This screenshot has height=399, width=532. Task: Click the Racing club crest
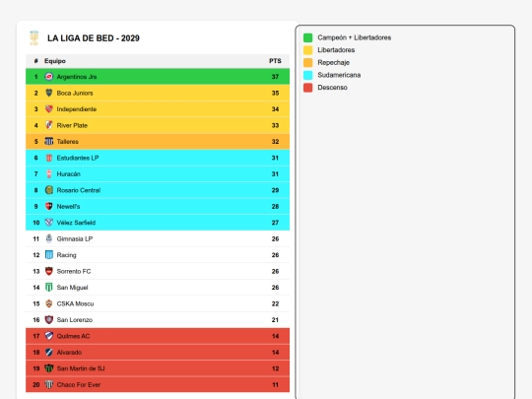(x=49, y=255)
